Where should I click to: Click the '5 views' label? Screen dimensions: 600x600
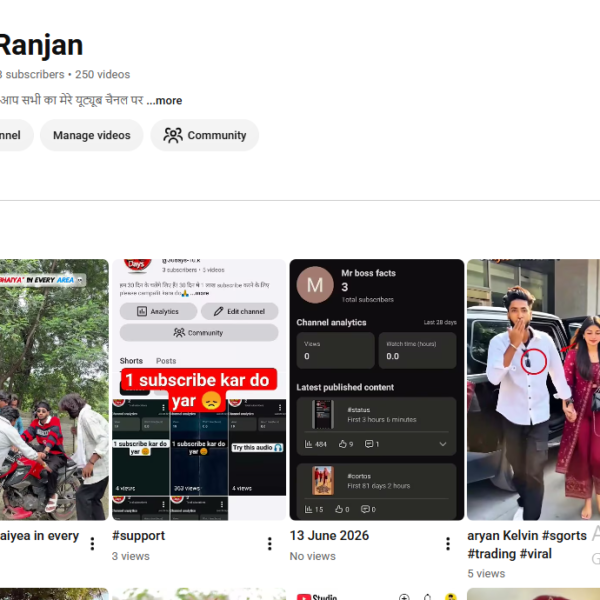coord(486,573)
